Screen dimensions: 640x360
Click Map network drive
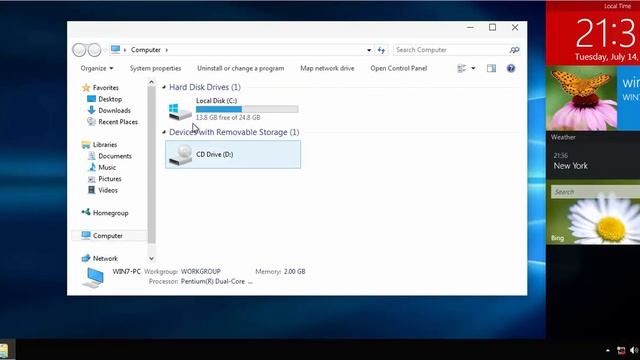[327, 68]
